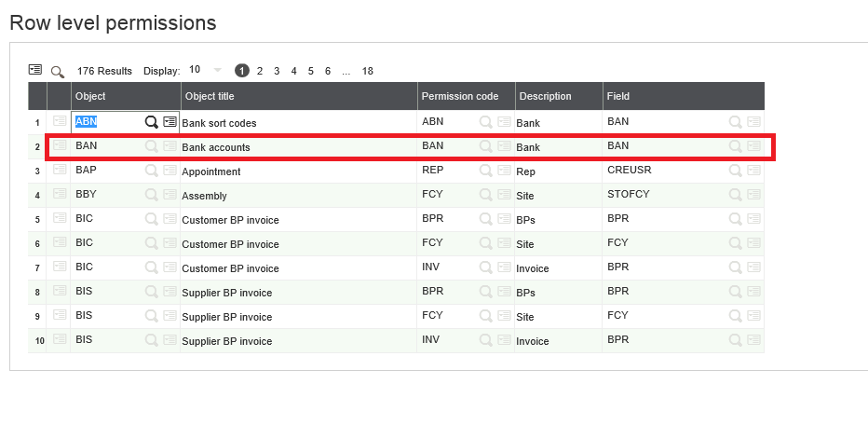Click magnifier in BBY object cell
Screen dimensions: 868x425
point(152,195)
